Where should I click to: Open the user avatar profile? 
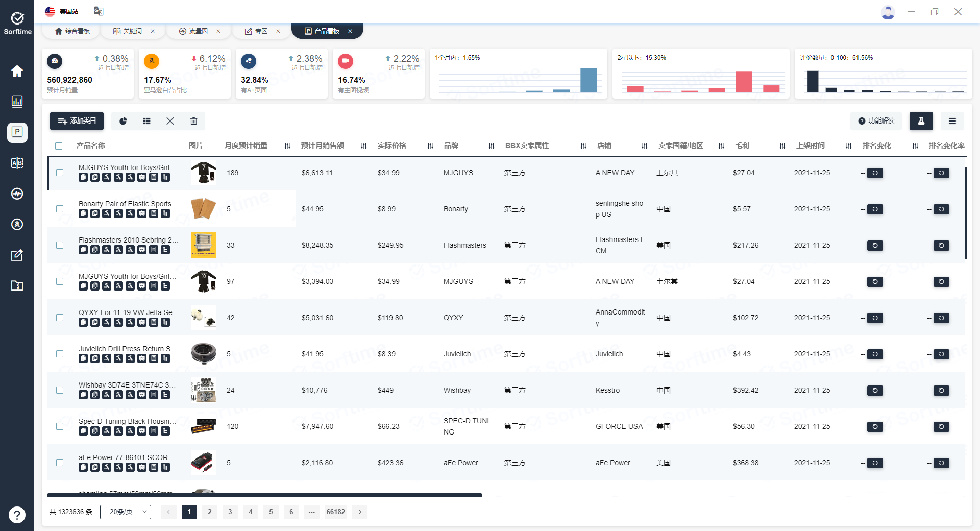pos(888,12)
